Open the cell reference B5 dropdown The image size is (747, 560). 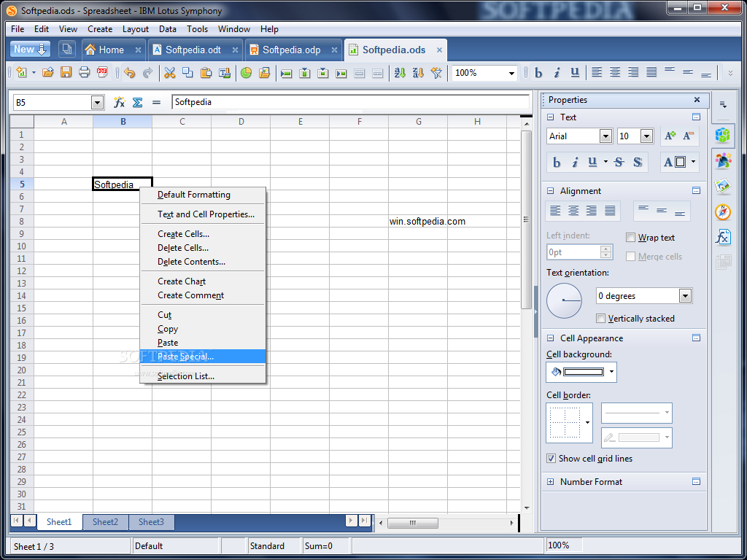click(97, 102)
